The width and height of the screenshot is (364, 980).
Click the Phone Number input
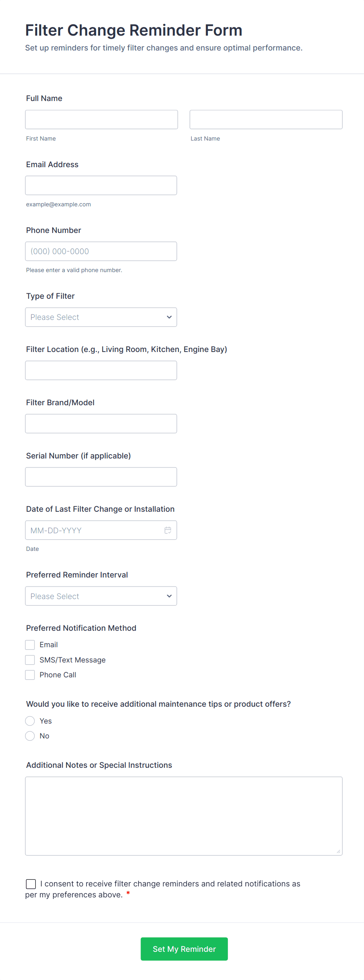click(x=101, y=251)
